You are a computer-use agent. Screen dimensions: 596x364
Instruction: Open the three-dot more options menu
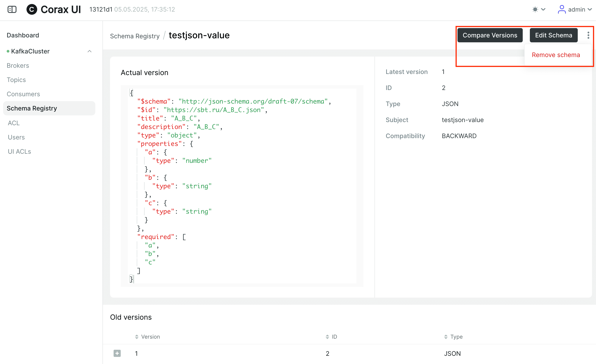pyautogui.click(x=588, y=35)
